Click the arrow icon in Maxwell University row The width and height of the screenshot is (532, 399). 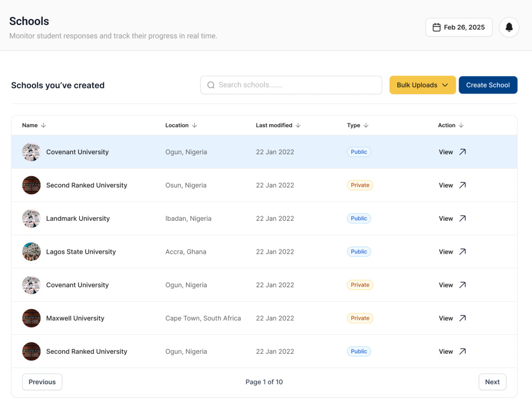[x=462, y=318]
